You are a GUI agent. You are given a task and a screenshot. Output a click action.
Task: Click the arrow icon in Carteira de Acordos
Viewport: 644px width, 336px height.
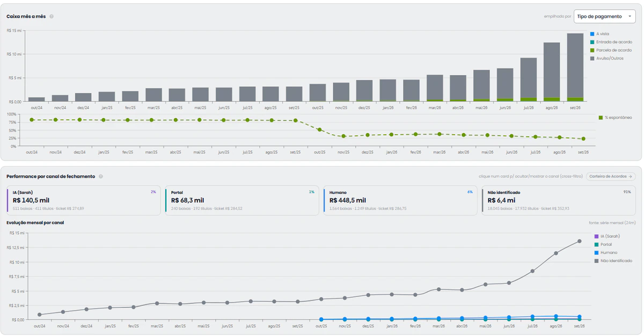(x=631, y=176)
